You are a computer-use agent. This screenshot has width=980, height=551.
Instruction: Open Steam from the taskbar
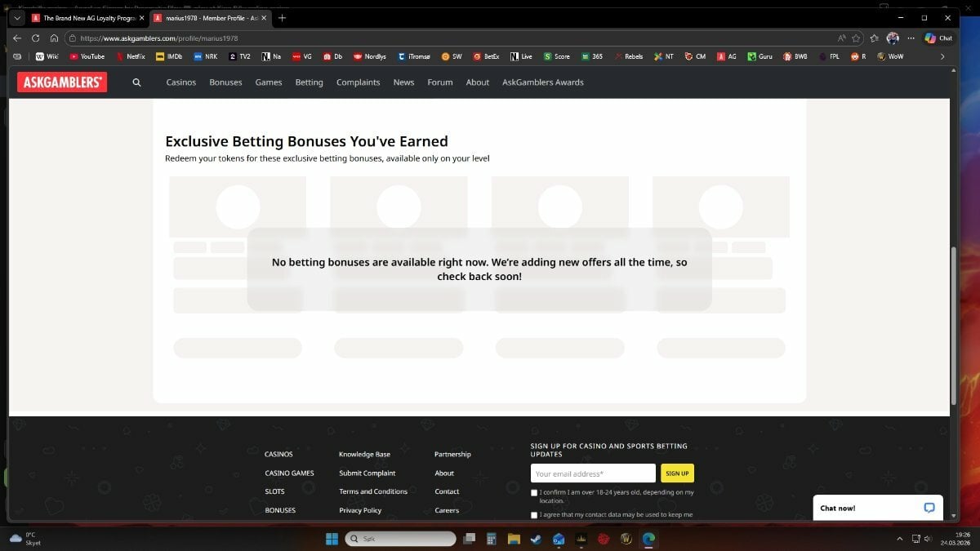(536, 539)
